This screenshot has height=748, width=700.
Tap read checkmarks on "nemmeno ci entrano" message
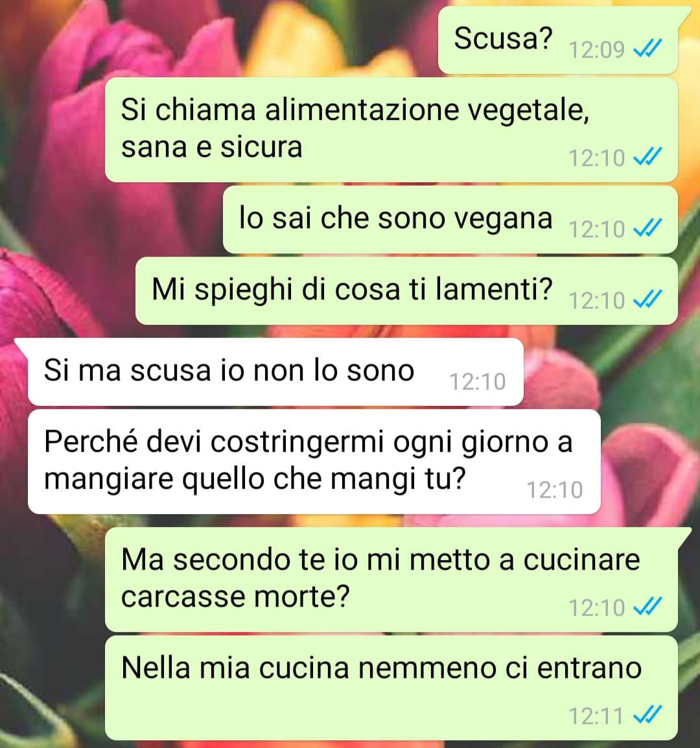click(647, 714)
